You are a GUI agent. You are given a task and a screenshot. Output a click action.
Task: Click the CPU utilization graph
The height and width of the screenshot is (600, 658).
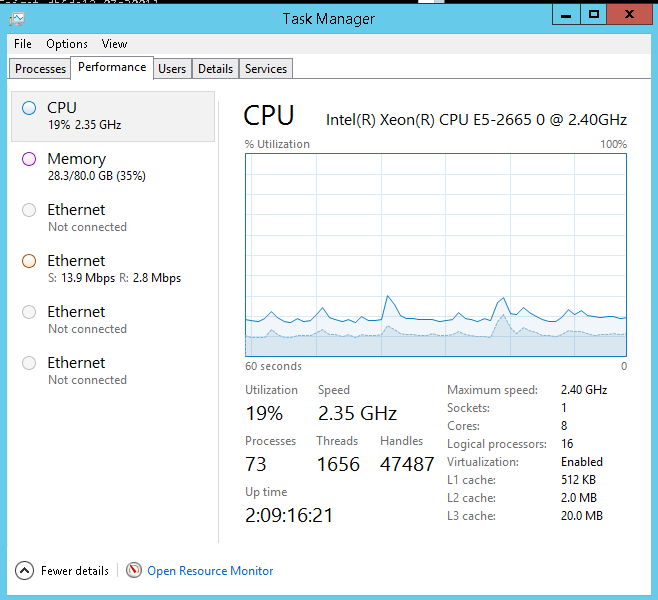click(436, 255)
